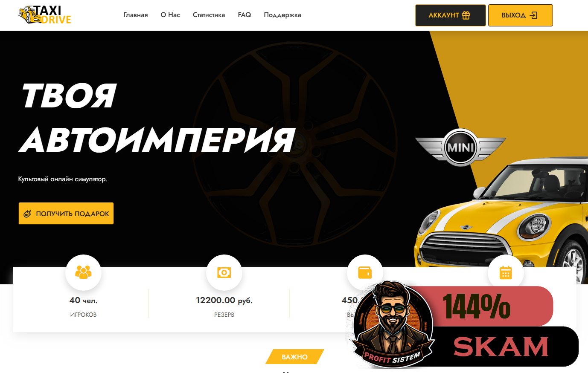
Task: Click the icon inside ПОЛУЧИТЬ ПОДАРОК button
Action: click(27, 214)
